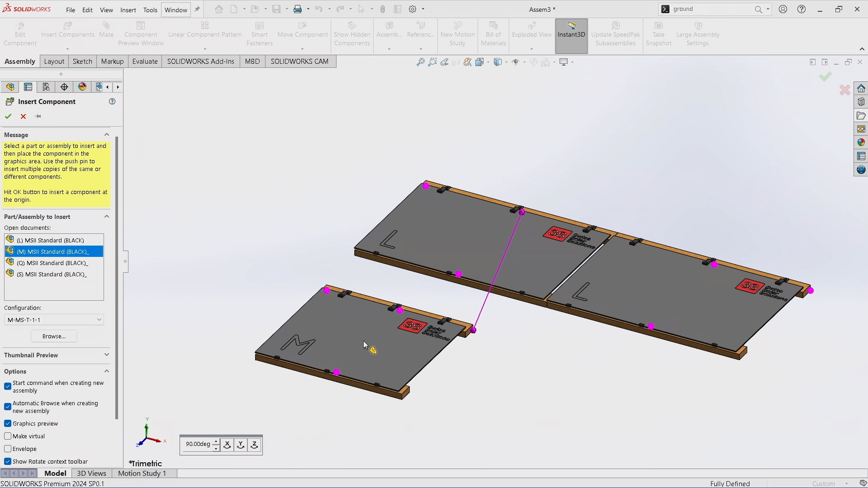The width and height of the screenshot is (868, 488).
Task: Open the Insert menu
Action: coord(128,9)
